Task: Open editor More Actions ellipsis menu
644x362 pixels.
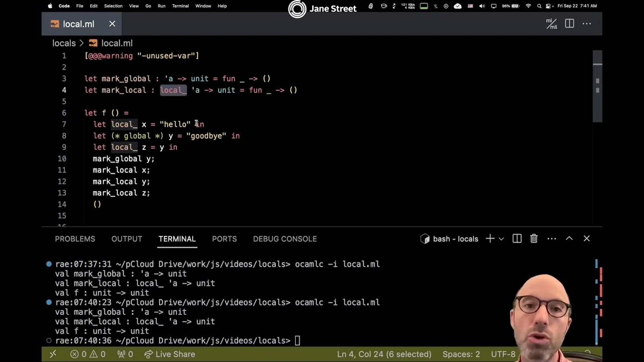Action: [587, 24]
